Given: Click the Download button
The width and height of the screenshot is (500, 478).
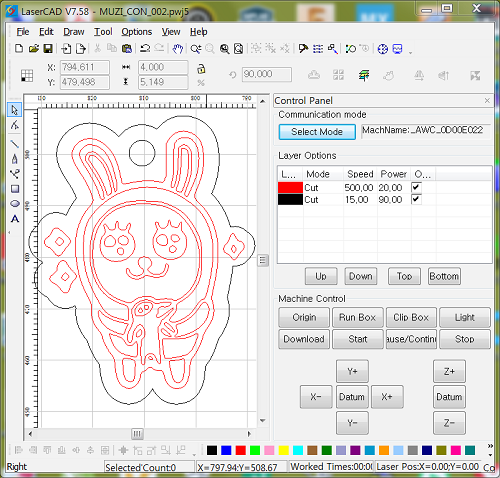Looking at the screenshot, I should pyautogui.click(x=304, y=339).
